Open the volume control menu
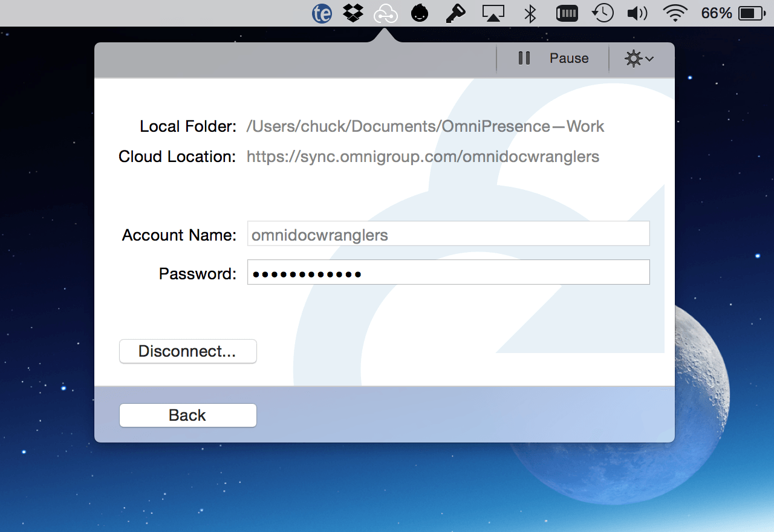Screen dimensions: 774x532 click(x=637, y=13)
